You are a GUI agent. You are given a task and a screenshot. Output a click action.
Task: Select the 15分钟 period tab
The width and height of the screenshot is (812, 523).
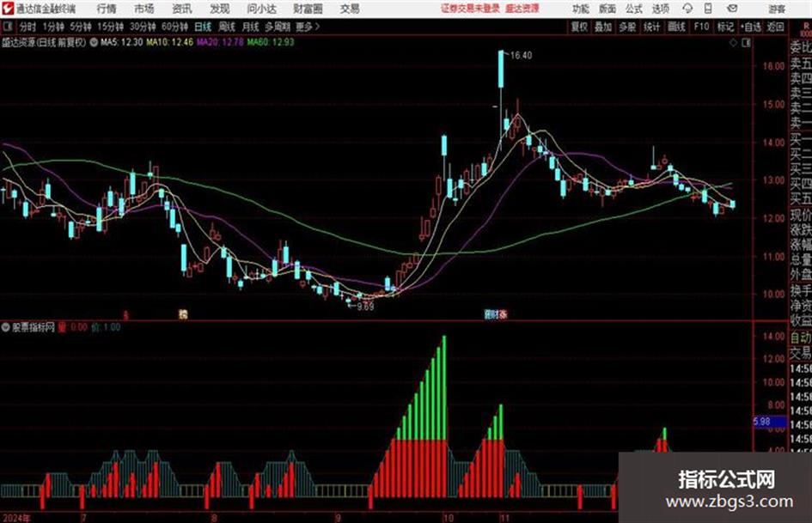110,27
